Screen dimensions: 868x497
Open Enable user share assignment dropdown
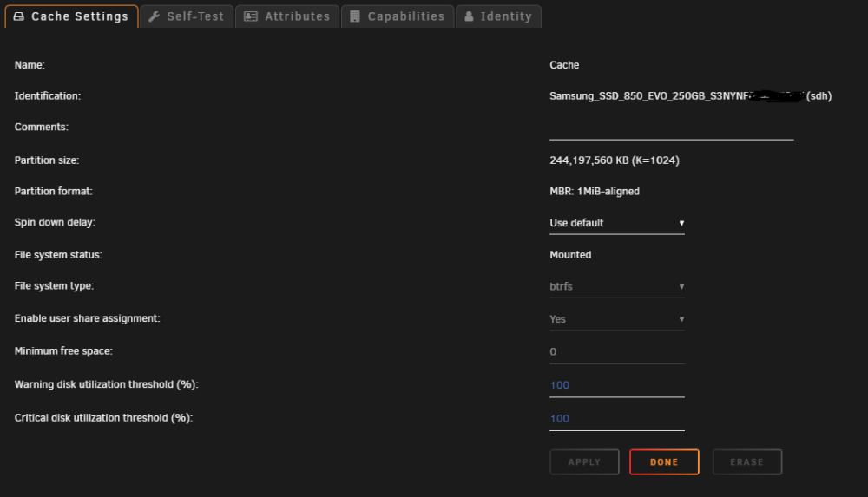[x=616, y=319]
